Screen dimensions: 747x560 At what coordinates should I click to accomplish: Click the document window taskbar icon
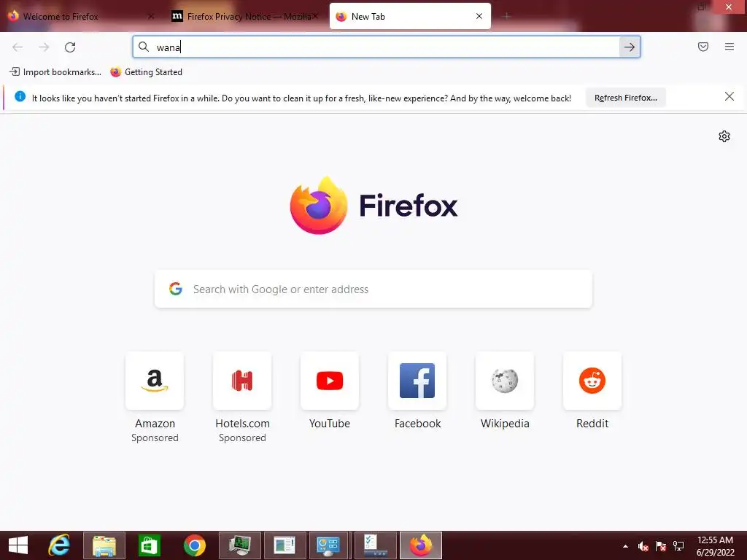(x=285, y=545)
